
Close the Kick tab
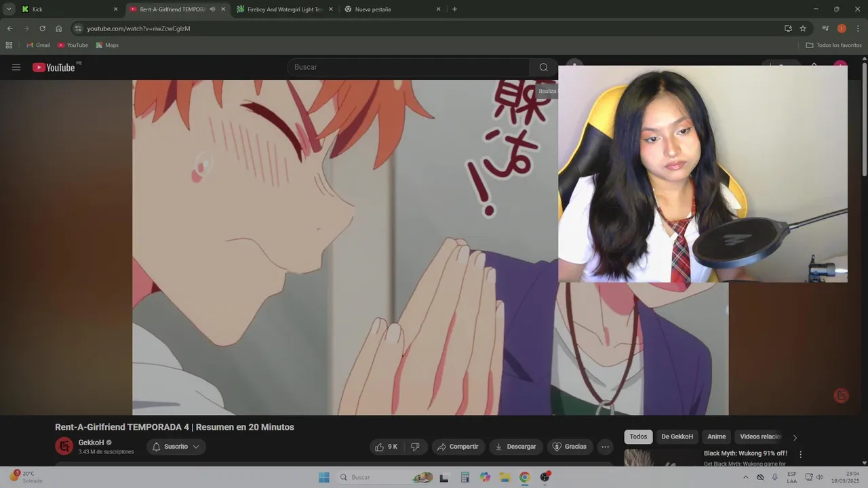[115, 9]
